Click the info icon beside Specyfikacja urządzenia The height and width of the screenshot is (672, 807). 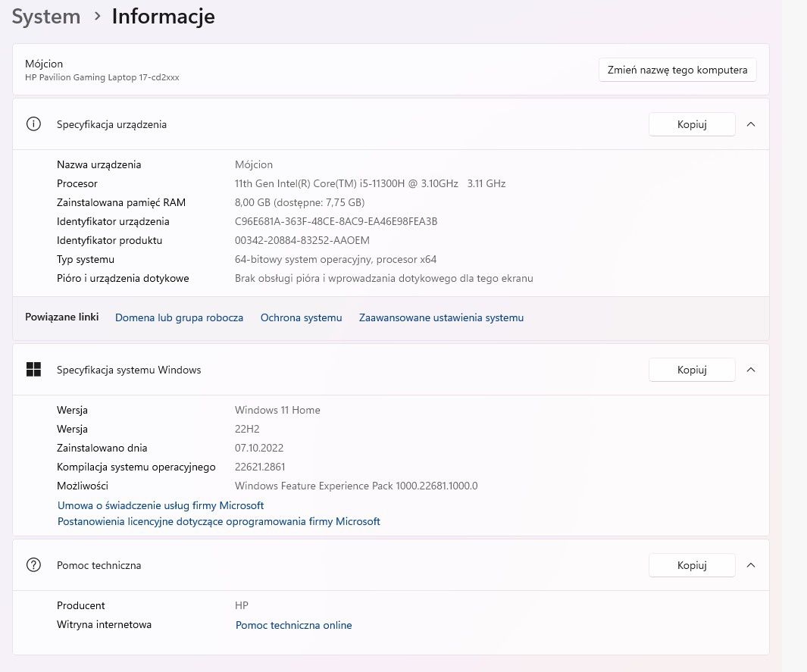point(33,124)
